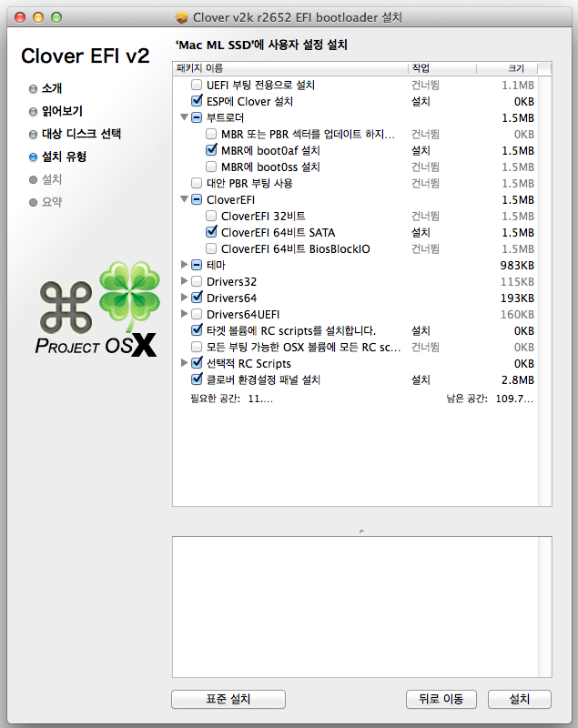
Task: Check the Drivers64UEFI checkbox
Action: [x=197, y=314]
